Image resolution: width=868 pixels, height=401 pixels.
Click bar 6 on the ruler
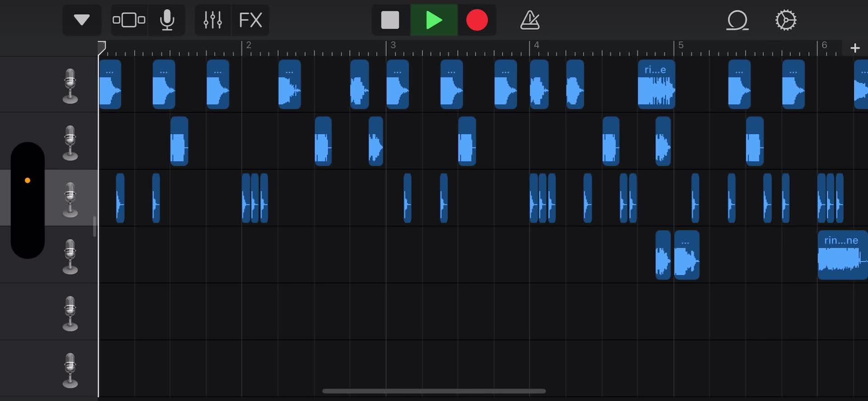pos(824,45)
